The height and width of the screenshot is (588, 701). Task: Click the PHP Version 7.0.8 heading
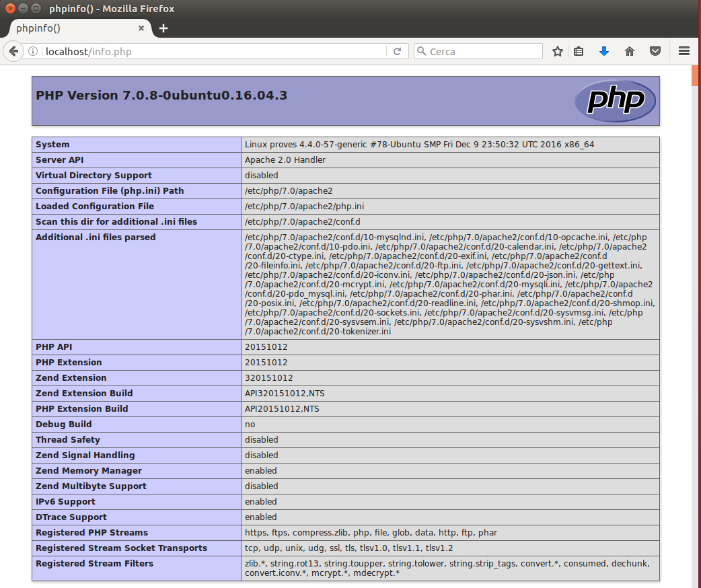[x=161, y=96]
